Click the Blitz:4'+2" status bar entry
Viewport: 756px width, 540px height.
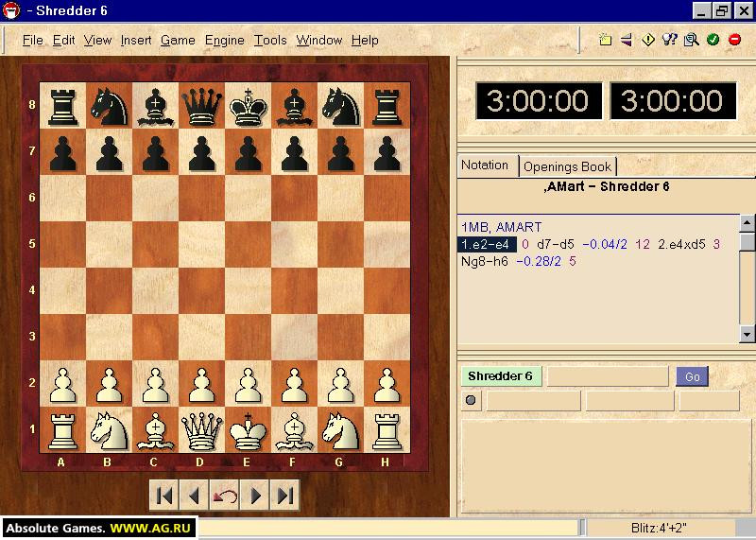pos(659,529)
